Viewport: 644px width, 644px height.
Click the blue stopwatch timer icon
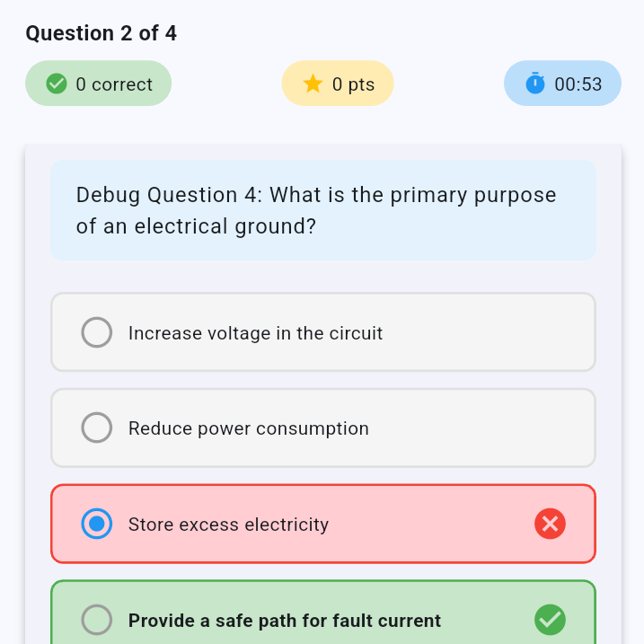[535, 84]
